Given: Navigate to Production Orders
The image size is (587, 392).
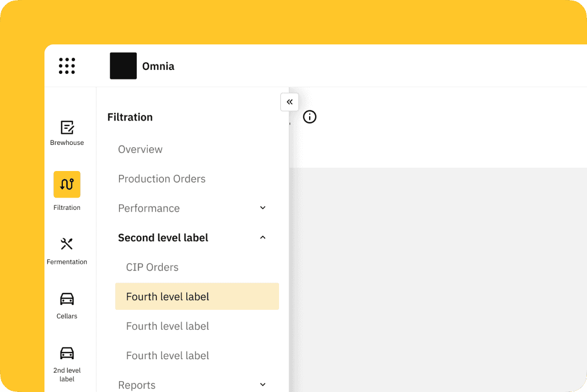Looking at the screenshot, I should (x=162, y=179).
